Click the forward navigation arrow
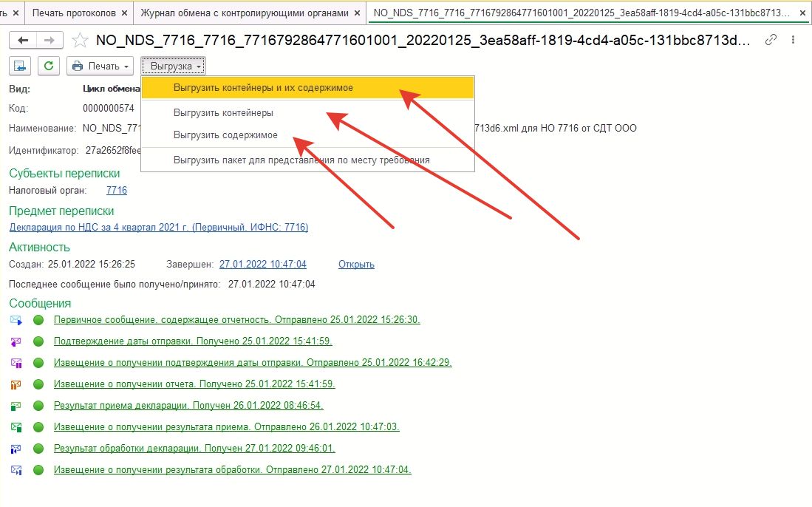812x507 pixels. (49, 41)
